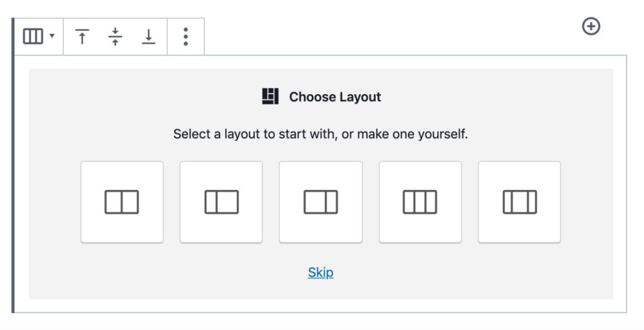The width and height of the screenshot is (644, 330).
Task: Click the gray placeholder area below Skip
Action: tap(321, 290)
